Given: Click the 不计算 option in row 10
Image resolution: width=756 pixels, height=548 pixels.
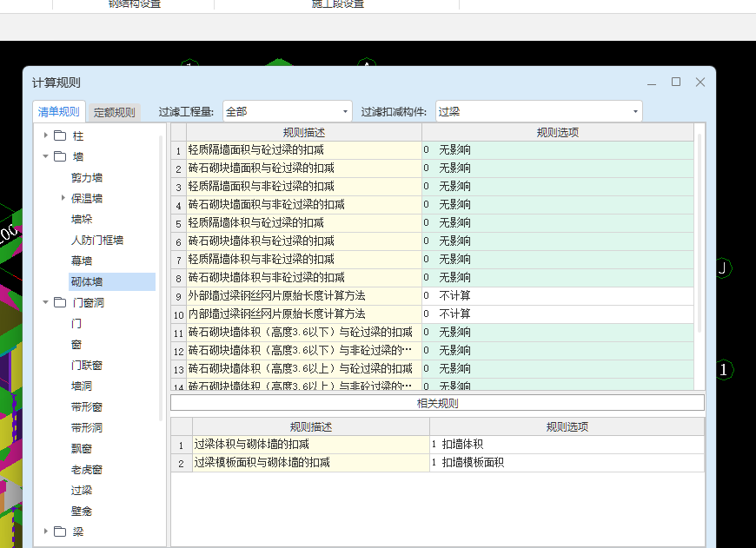Looking at the screenshot, I should tap(558, 314).
